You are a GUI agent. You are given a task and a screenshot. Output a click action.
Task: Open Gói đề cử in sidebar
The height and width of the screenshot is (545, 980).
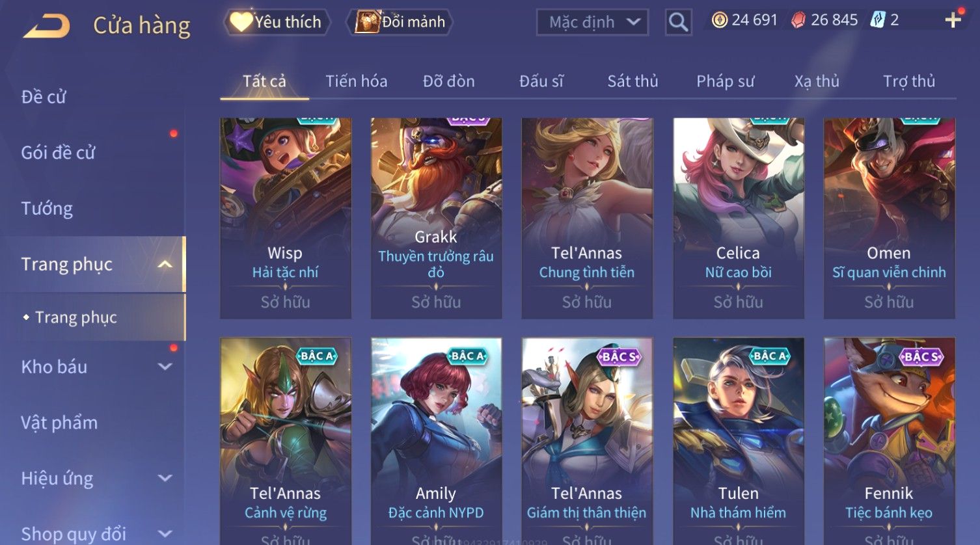pos(58,152)
